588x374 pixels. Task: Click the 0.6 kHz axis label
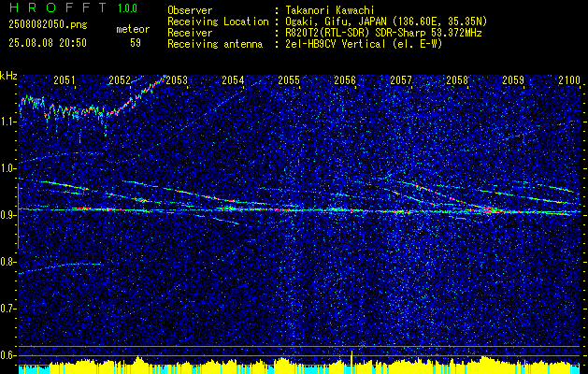(x=8, y=355)
